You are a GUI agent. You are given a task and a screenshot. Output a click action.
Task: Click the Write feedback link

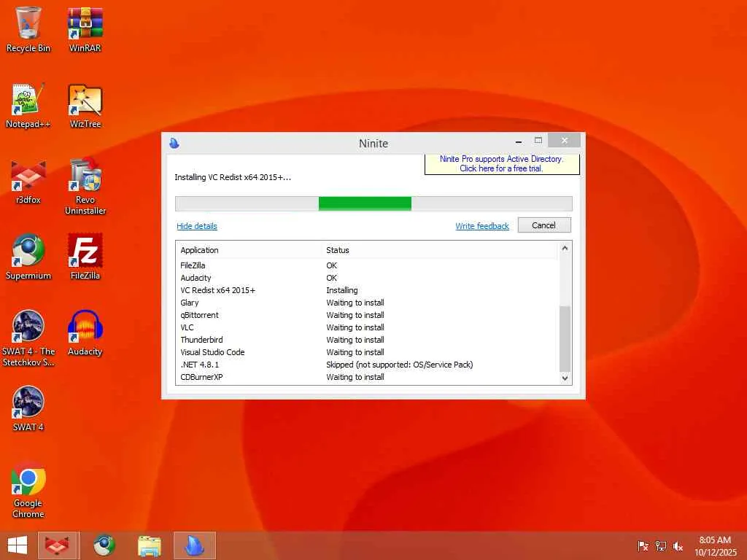coord(482,226)
